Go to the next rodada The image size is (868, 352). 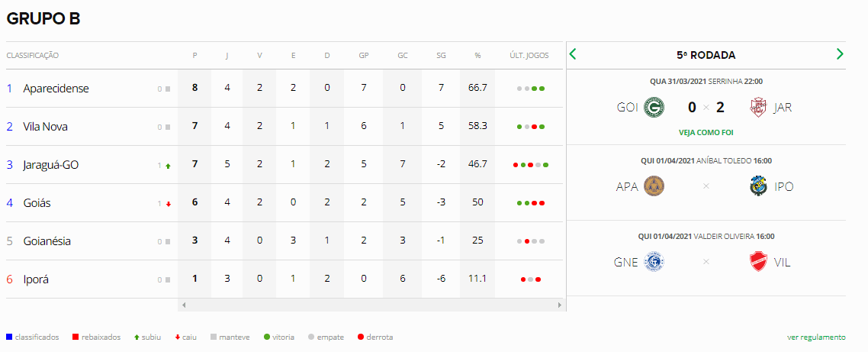(840, 54)
